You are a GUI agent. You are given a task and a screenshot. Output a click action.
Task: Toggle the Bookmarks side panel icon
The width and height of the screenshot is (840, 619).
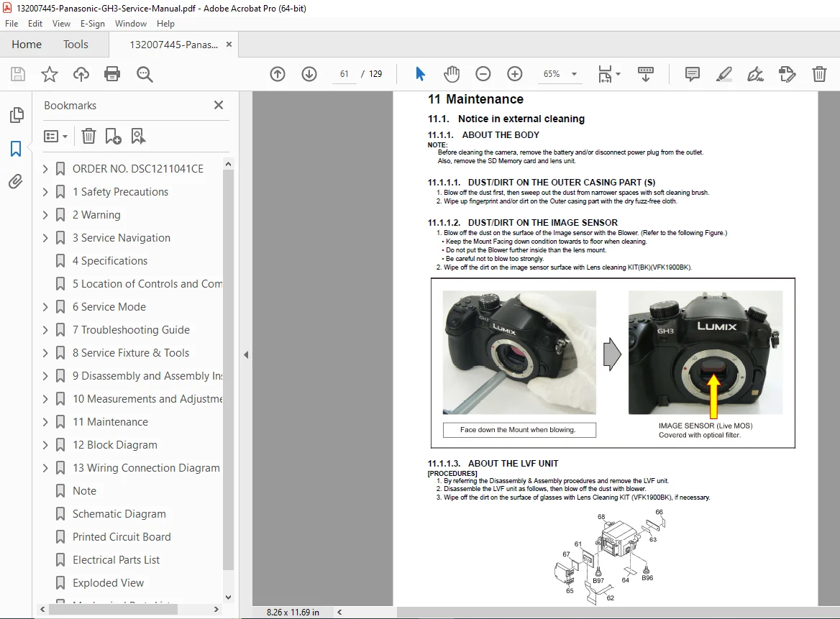coord(16,148)
